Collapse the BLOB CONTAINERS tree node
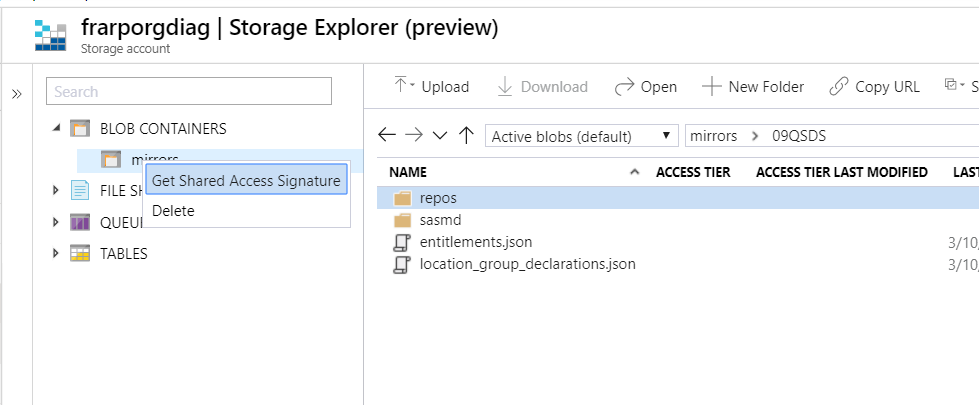 (56, 128)
